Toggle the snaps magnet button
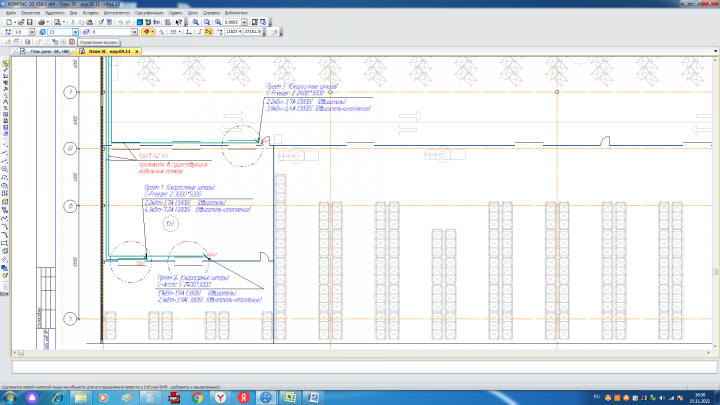 pyautogui.click(x=146, y=32)
